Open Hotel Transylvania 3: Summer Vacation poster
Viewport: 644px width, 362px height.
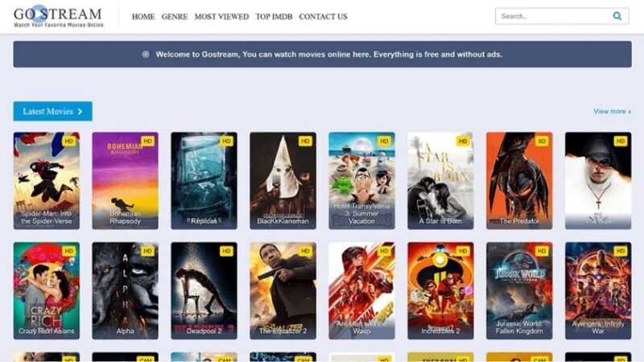361,180
